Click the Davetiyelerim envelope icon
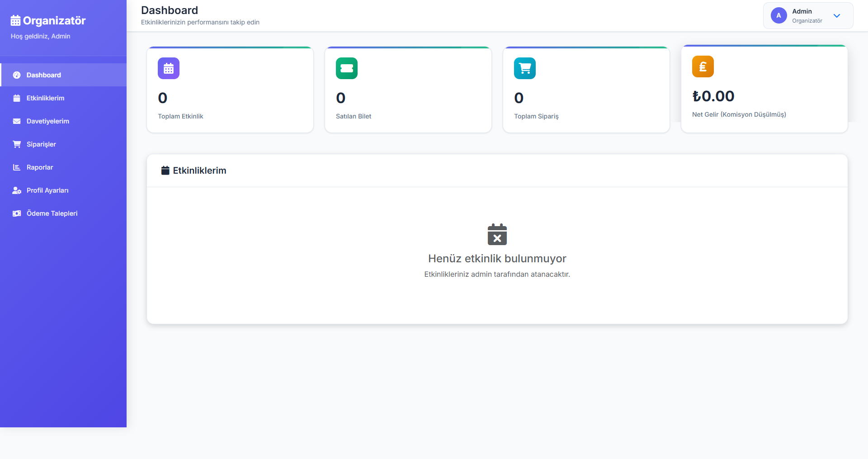868x459 pixels. [17, 121]
